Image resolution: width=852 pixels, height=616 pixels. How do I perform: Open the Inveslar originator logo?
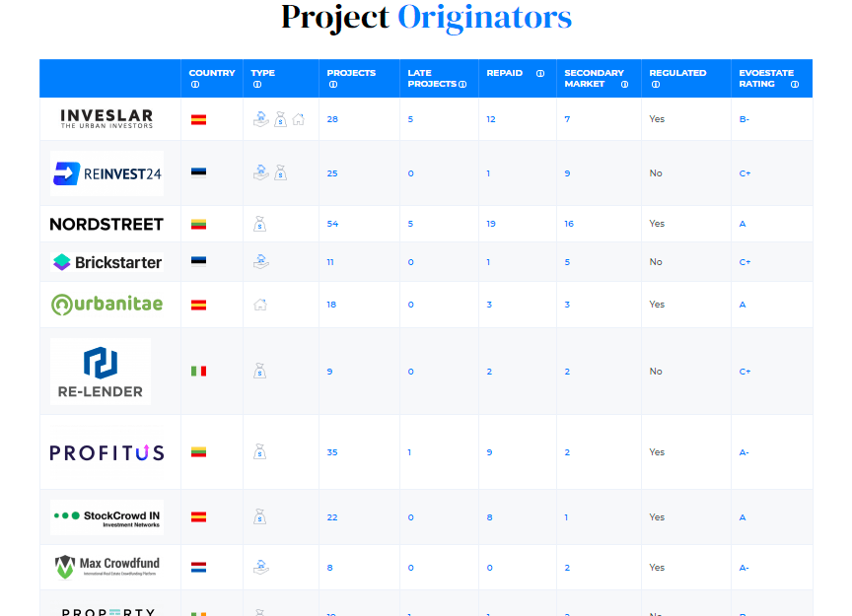[107, 118]
